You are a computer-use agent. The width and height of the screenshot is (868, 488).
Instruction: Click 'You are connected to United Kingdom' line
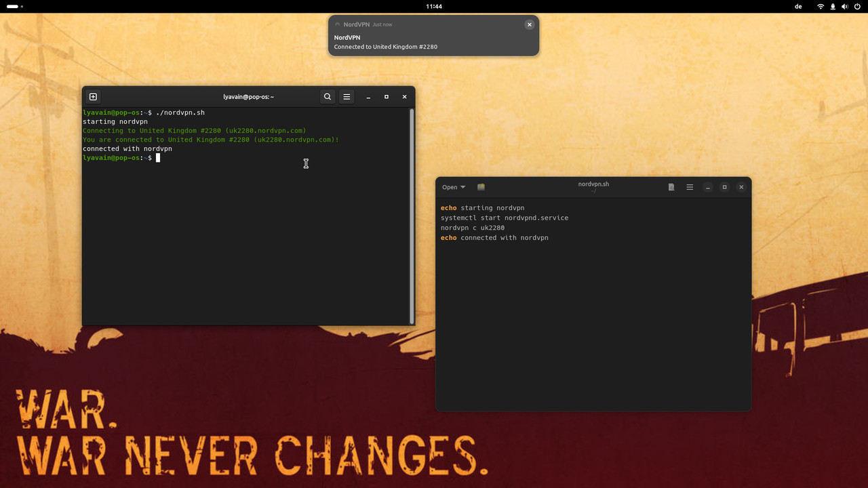(211, 140)
